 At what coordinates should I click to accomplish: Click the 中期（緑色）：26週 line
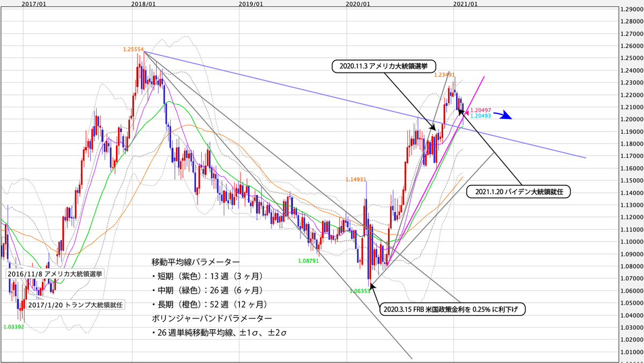[x=208, y=291]
